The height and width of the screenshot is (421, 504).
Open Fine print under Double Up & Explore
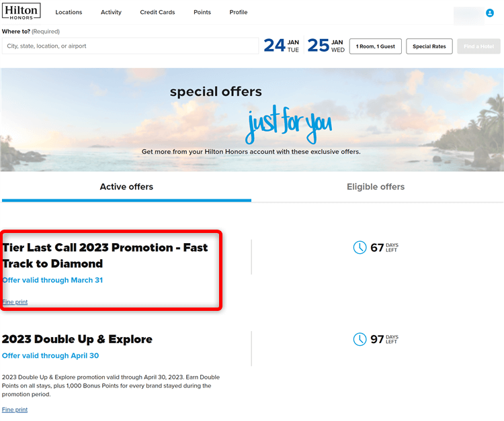15,410
